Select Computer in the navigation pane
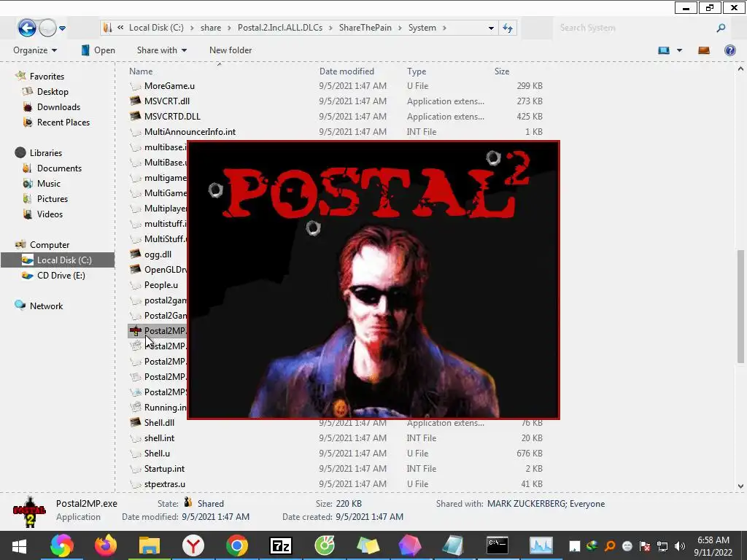 coord(50,245)
